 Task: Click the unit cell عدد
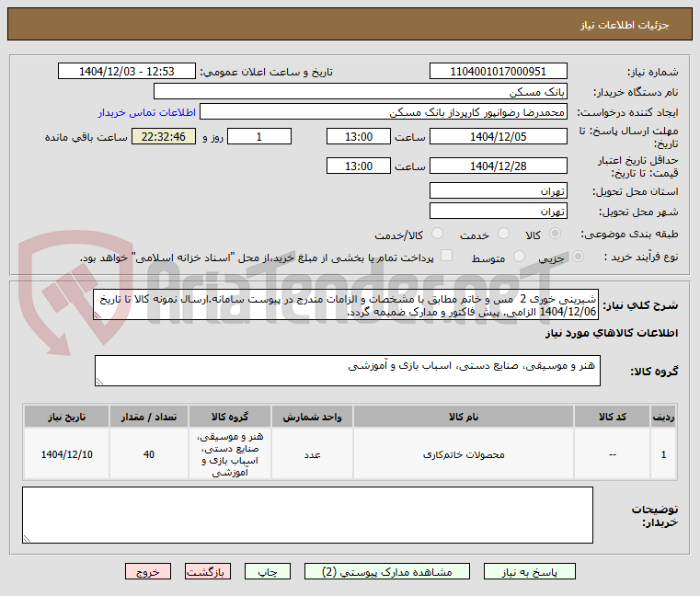pos(312,454)
